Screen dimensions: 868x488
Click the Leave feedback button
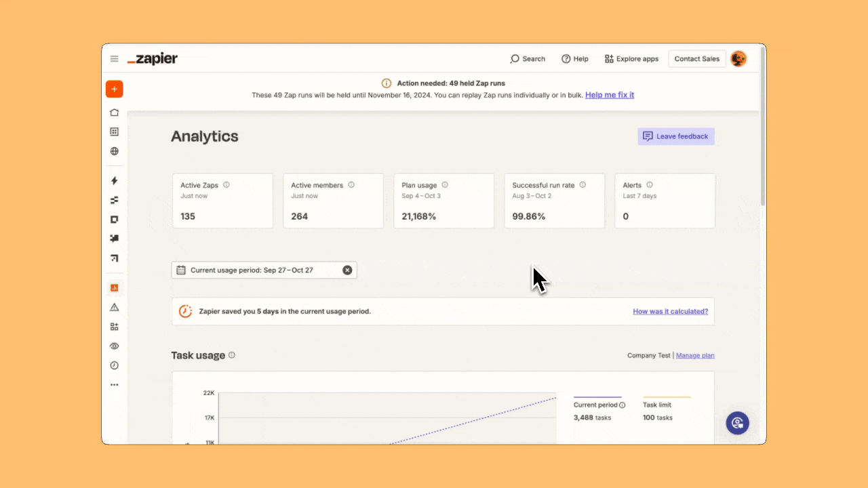click(x=676, y=136)
